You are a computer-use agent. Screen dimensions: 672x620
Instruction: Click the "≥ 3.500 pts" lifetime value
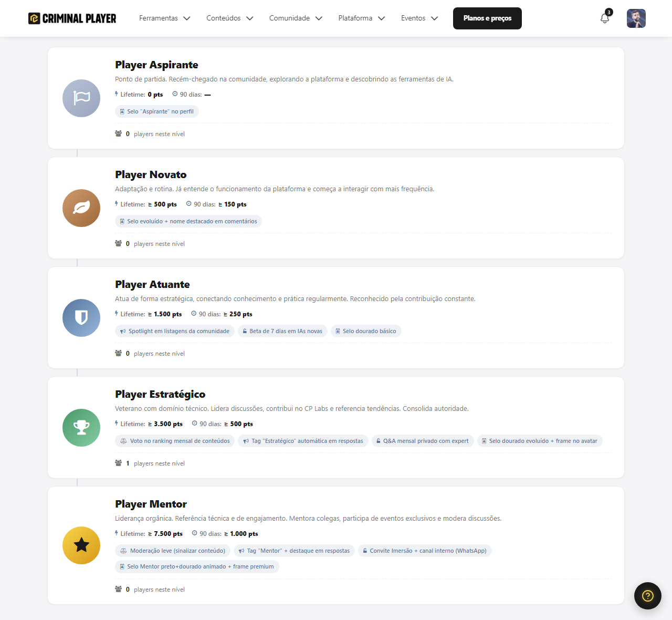(165, 424)
